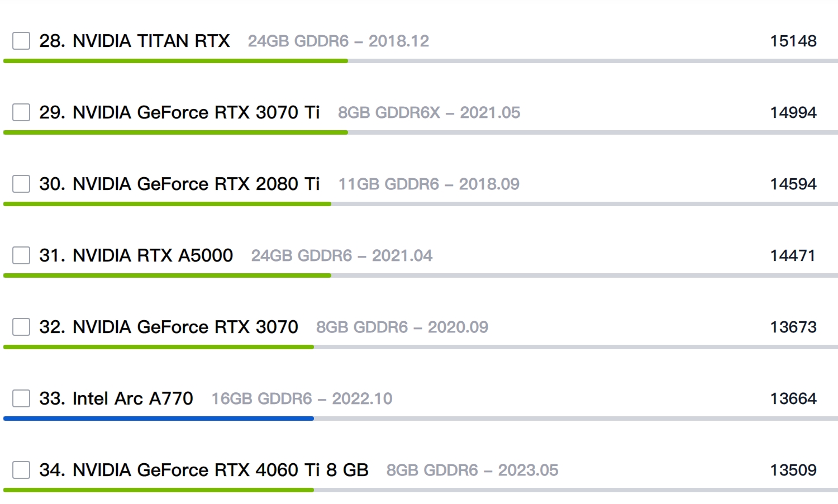Check the RTX 4060 Ti 8 GB box
The height and width of the screenshot is (504, 838).
(21, 470)
